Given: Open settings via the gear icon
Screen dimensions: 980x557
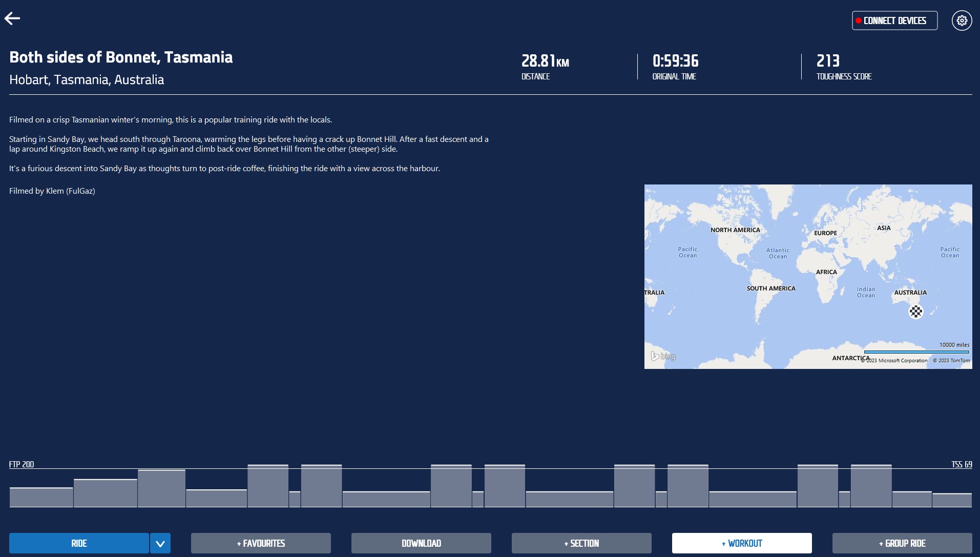Looking at the screenshot, I should [962, 20].
